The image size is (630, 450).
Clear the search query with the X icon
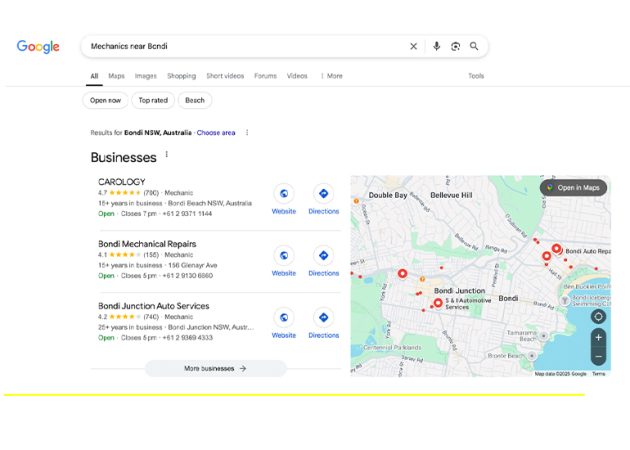coord(413,46)
